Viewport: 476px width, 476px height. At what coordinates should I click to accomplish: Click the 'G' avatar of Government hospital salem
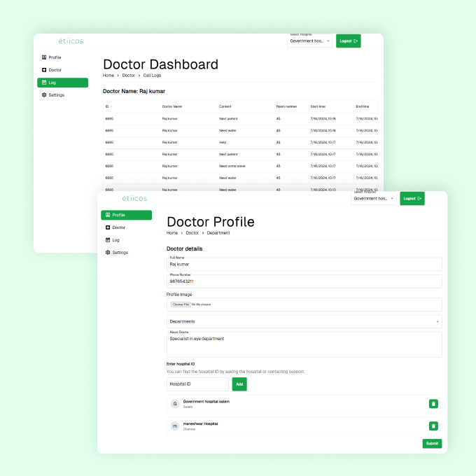pyautogui.click(x=174, y=404)
